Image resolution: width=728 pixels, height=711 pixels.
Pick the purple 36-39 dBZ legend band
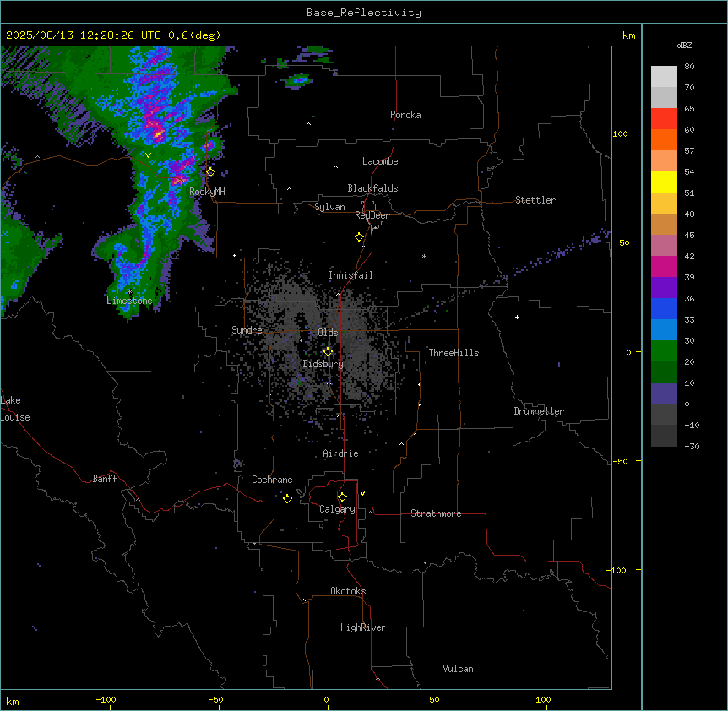664,288
